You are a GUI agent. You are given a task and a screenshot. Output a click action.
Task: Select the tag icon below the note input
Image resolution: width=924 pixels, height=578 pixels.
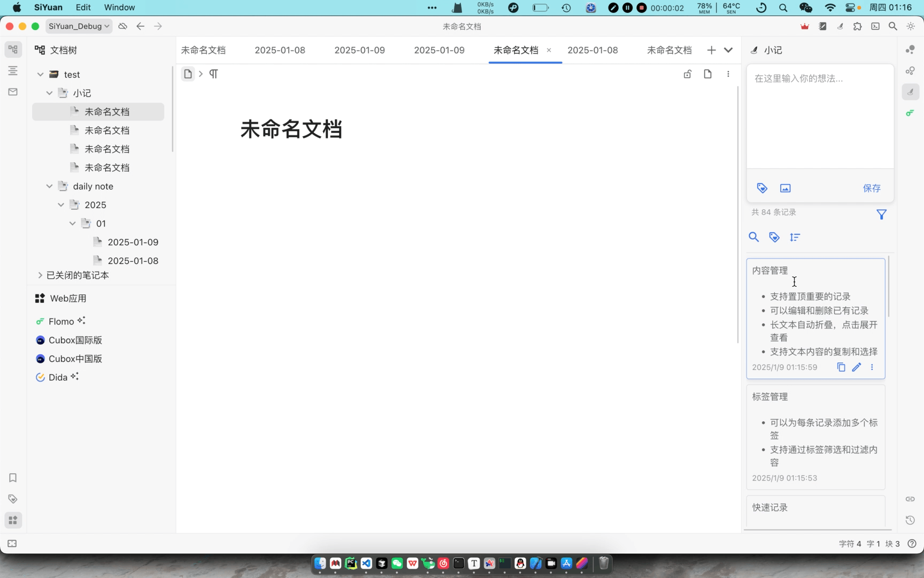coord(762,188)
